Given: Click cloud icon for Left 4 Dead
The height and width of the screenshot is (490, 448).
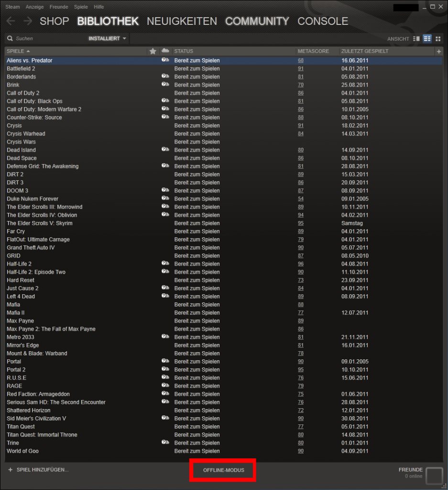Looking at the screenshot, I should click(165, 296).
